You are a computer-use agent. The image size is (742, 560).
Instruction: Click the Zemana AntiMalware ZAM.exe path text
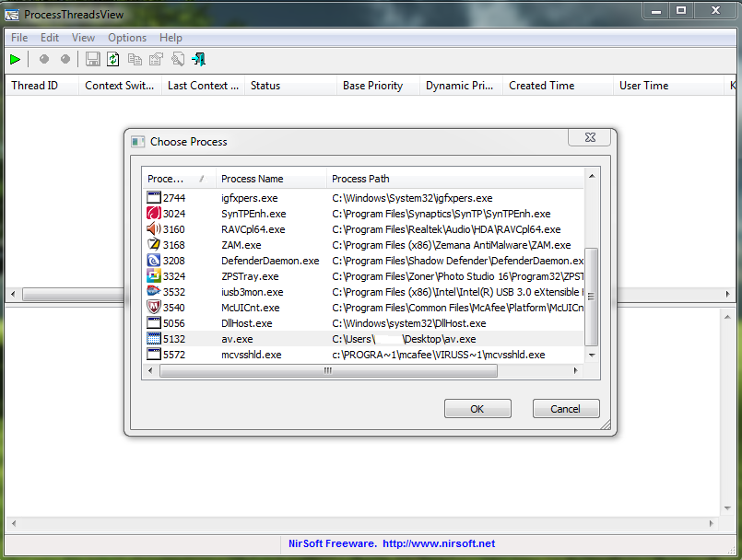(x=452, y=245)
